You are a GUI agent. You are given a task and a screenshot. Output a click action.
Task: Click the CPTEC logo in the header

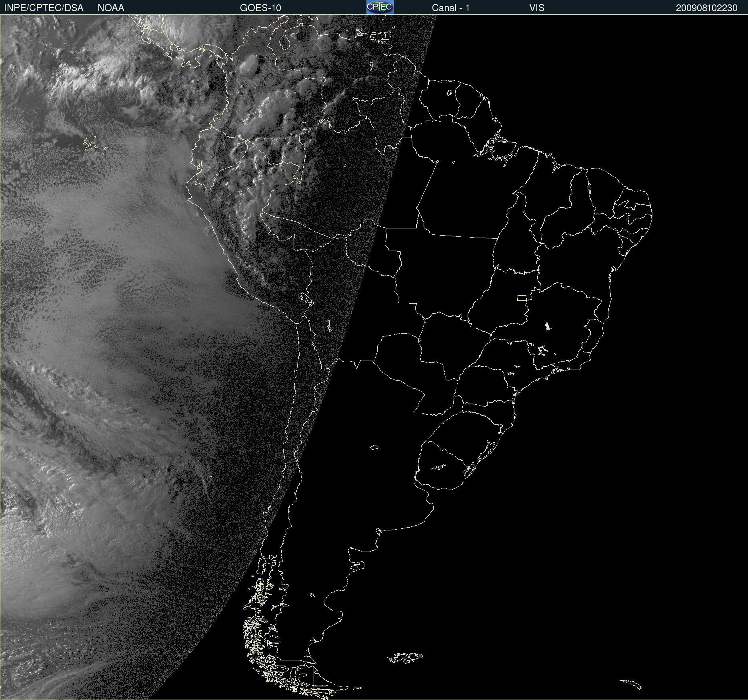380,7
